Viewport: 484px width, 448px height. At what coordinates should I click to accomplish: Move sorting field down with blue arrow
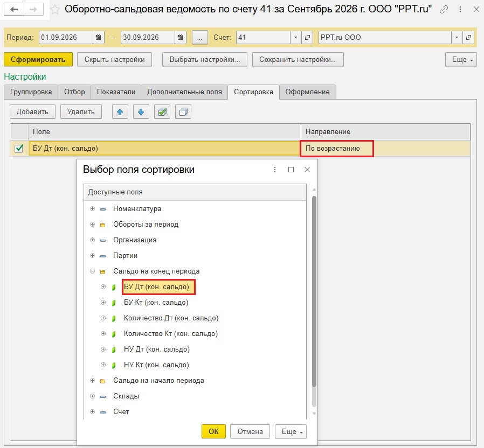click(x=141, y=111)
